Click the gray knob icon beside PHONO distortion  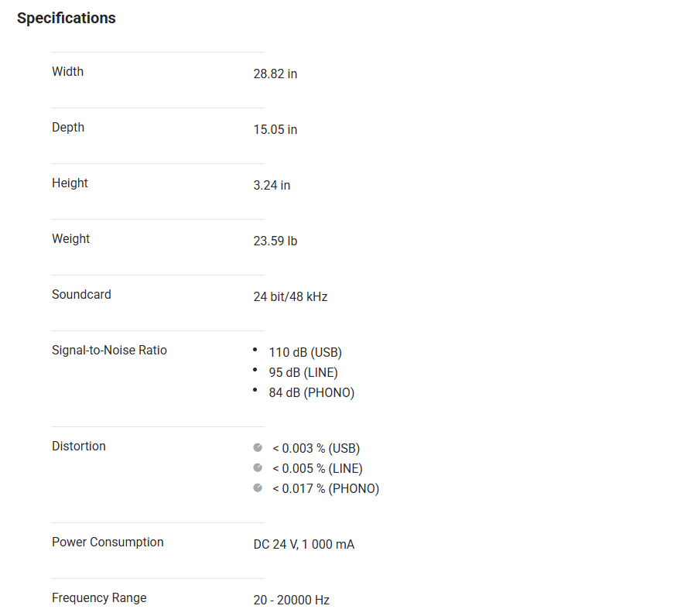click(258, 488)
